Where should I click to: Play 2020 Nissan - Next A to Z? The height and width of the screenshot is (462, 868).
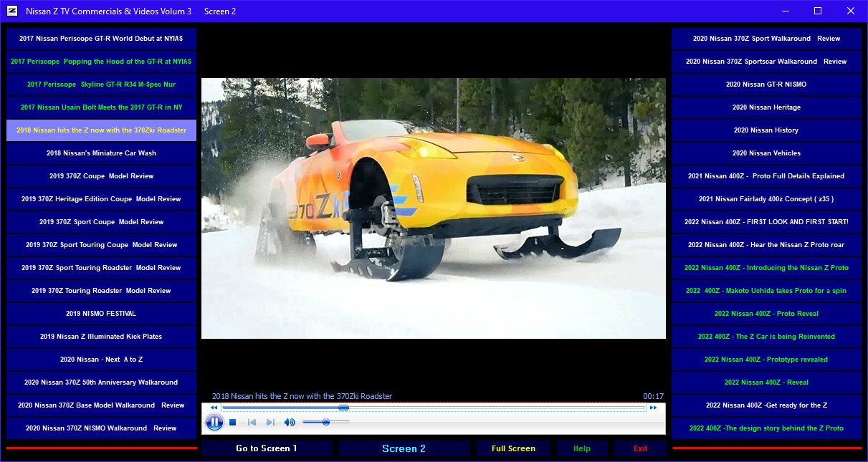click(101, 360)
